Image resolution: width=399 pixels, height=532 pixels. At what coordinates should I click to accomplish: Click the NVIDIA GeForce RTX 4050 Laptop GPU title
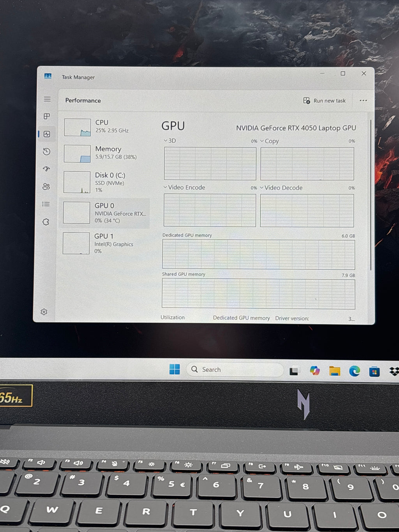point(296,128)
